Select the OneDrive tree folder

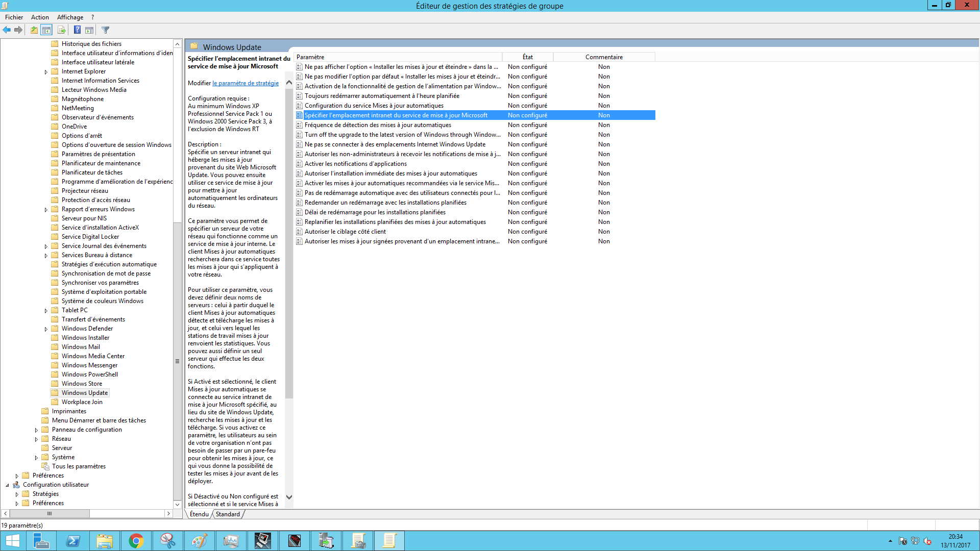[74, 127]
